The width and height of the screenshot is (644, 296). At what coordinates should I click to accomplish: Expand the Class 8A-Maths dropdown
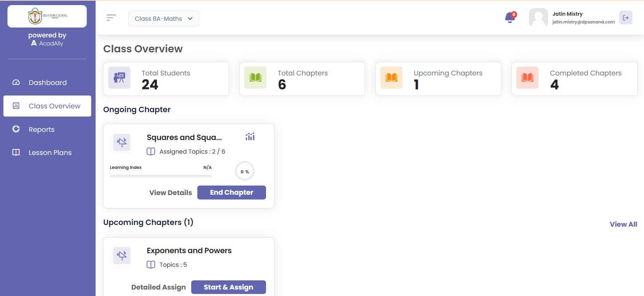164,19
